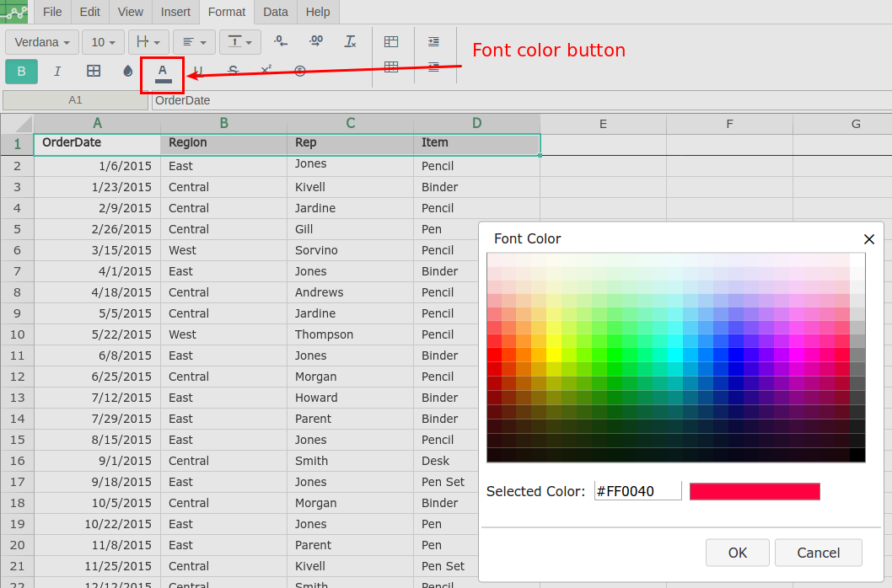Click the clear formatting icon
Image resolution: width=892 pixels, height=588 pixels.
pyautogui.click(x=351, y=41)
